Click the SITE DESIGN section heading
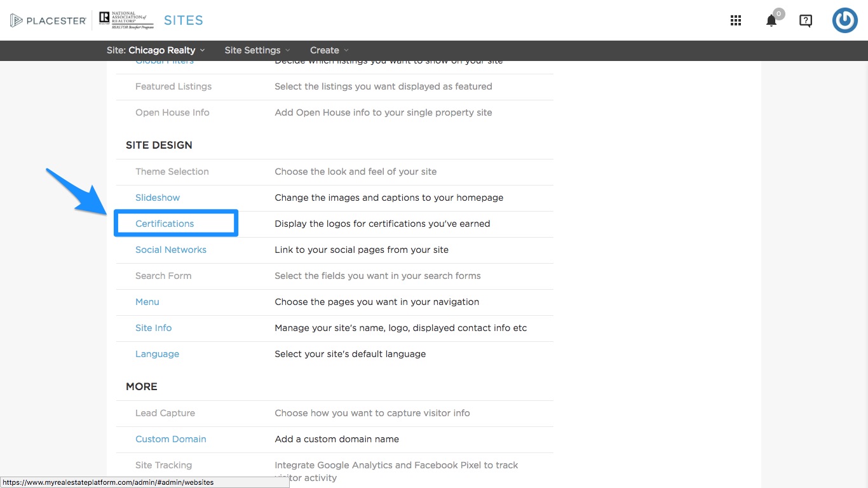Screen dimensions: 868x488 [159, 145]
